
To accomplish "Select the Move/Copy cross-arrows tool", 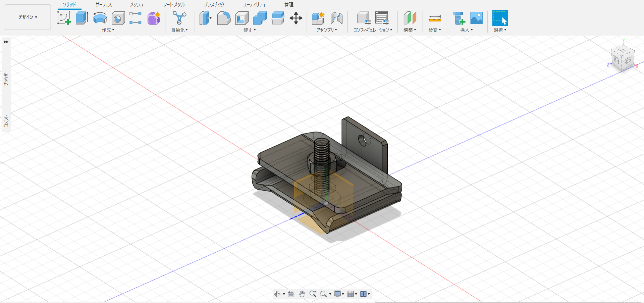I will click(x=296, y=18).
